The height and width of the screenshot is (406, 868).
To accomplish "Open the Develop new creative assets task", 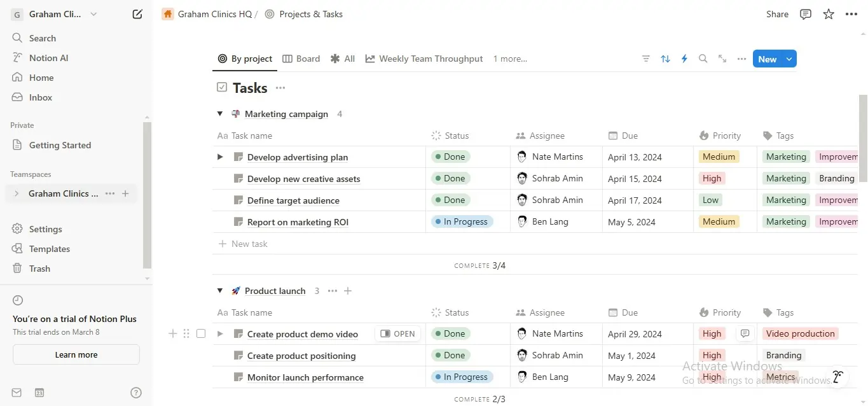I will (303, 179).
